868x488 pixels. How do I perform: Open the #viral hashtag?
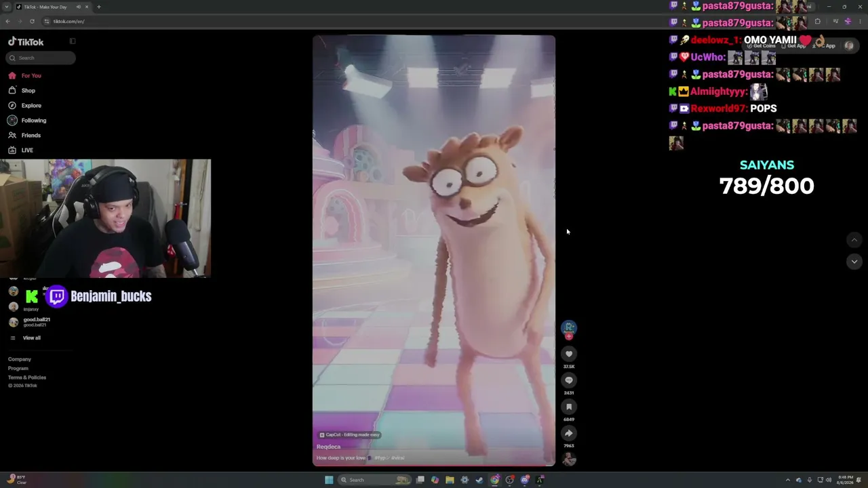click(x=397, y=458)
